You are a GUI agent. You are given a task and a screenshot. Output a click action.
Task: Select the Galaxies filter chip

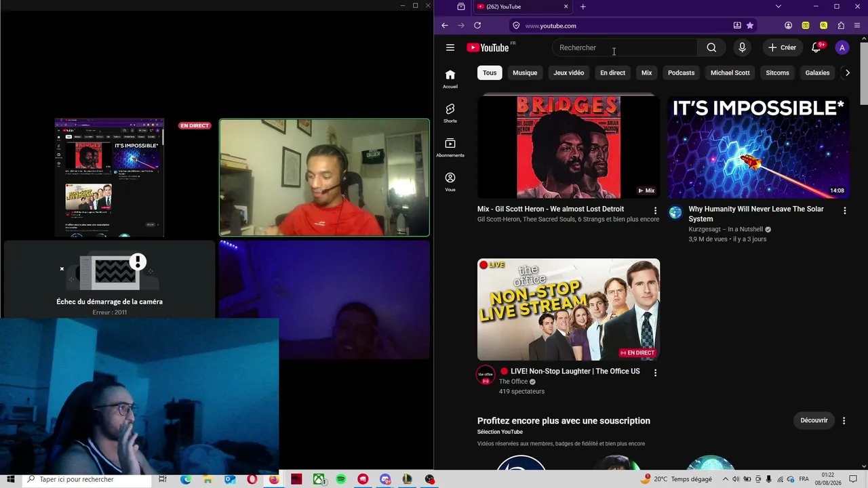pos(818,73)
